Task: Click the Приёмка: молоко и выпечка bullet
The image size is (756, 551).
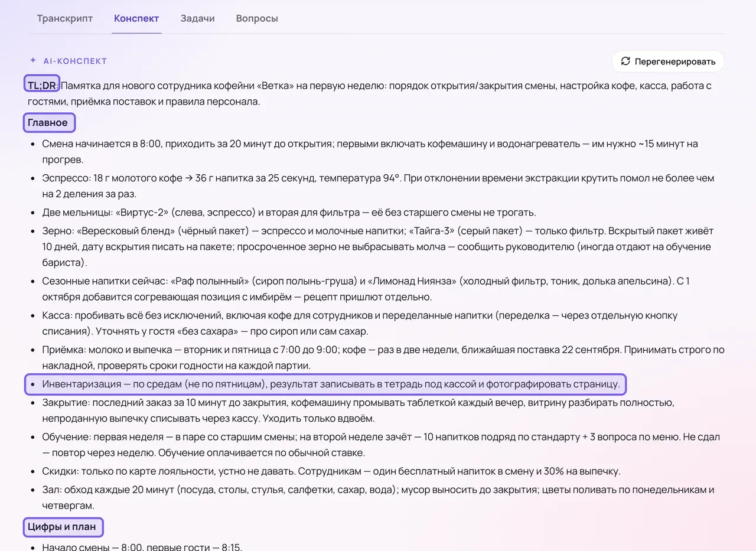Action: pyautogui.click(x=383, y=358)
